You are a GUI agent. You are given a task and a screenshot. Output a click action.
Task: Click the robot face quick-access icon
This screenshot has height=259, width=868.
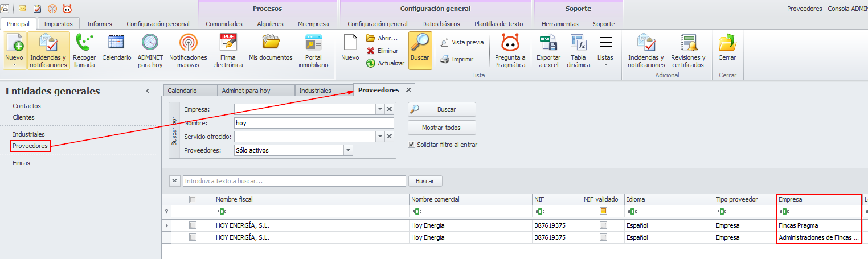click(67, 9)
